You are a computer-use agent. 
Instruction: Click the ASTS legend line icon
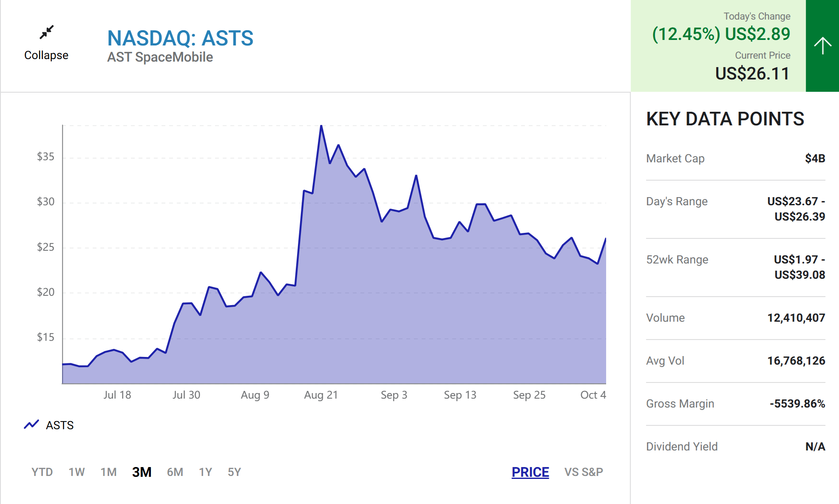[31, 425]
